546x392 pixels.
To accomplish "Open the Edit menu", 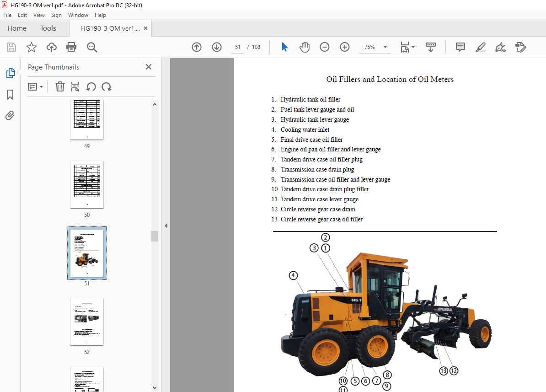I will (x=22, y=15).
